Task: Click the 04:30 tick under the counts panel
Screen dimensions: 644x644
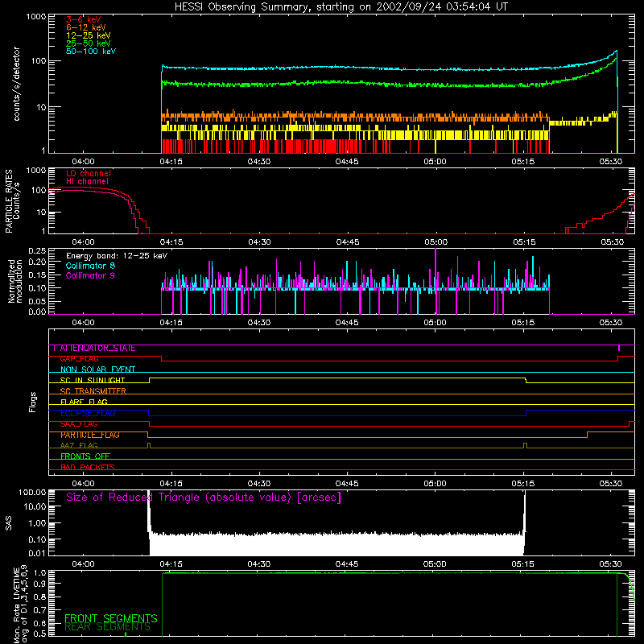Action: [259, 162]
